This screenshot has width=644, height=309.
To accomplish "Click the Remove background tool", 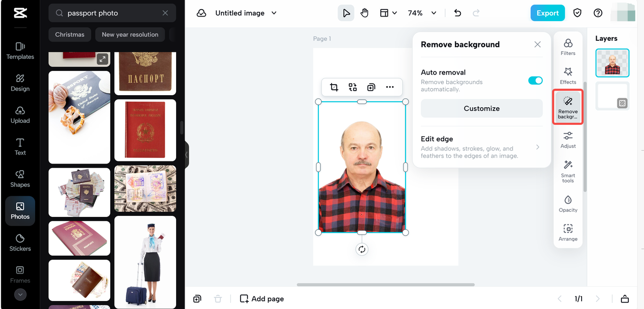I will coord(568,107).
